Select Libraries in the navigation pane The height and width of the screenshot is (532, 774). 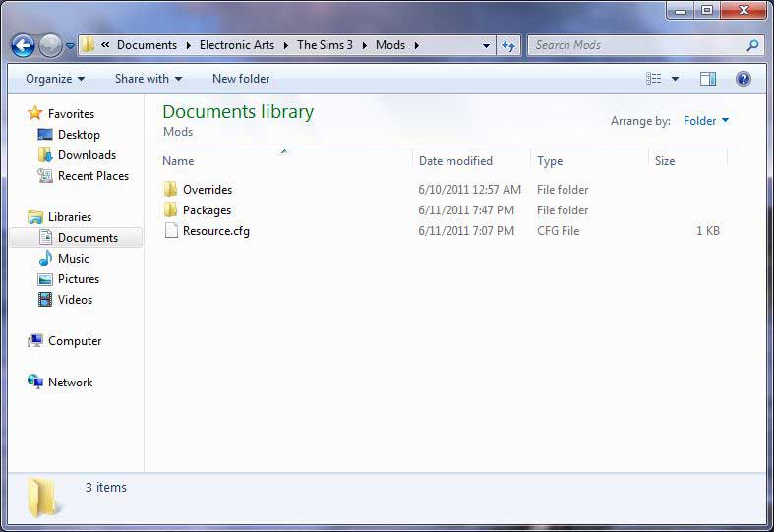pyautogui.click(x=70, y=217)
